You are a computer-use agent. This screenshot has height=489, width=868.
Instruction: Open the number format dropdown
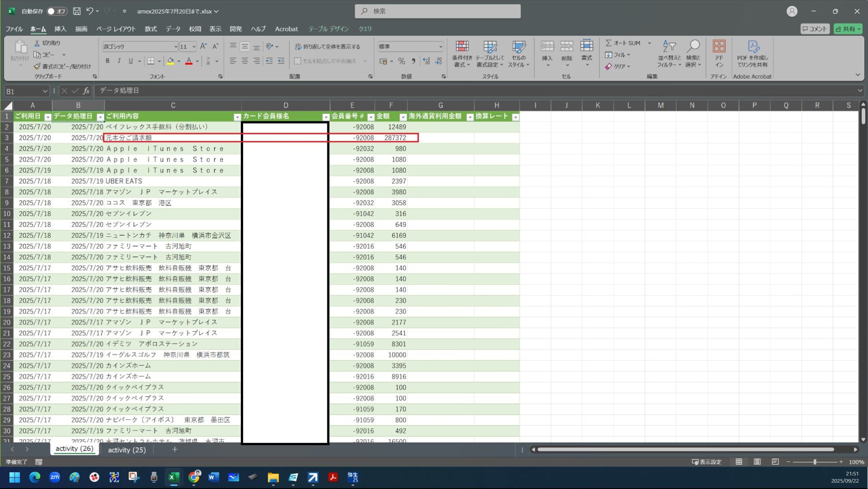tap(440, 47)
